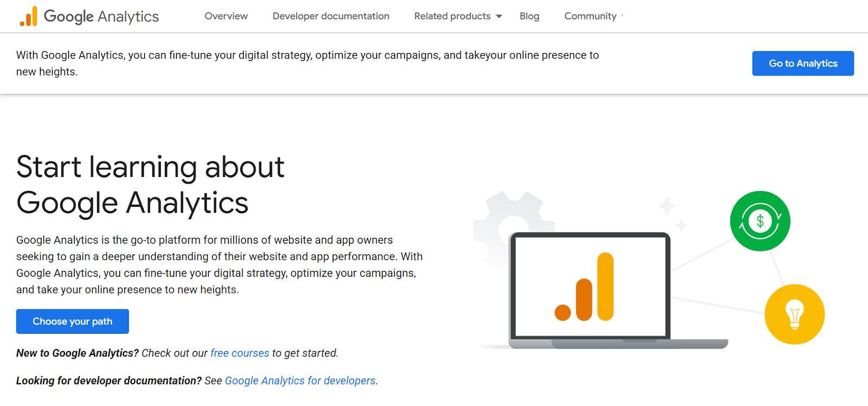Image resolution: width=868 pixels, height=406 pixels.
Task: Open Developer documentation in navigation
Action: tap(331, 16)
